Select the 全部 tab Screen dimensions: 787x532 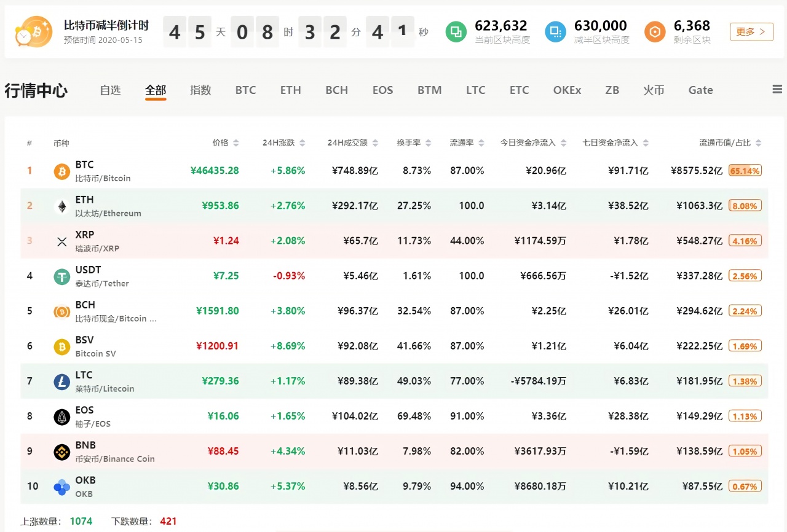tap(156, 90)
